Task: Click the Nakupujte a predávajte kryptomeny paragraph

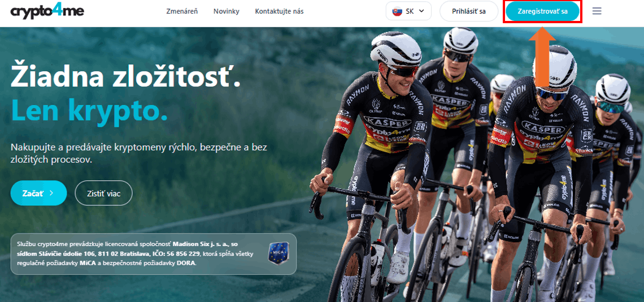Action: point(139,153)
